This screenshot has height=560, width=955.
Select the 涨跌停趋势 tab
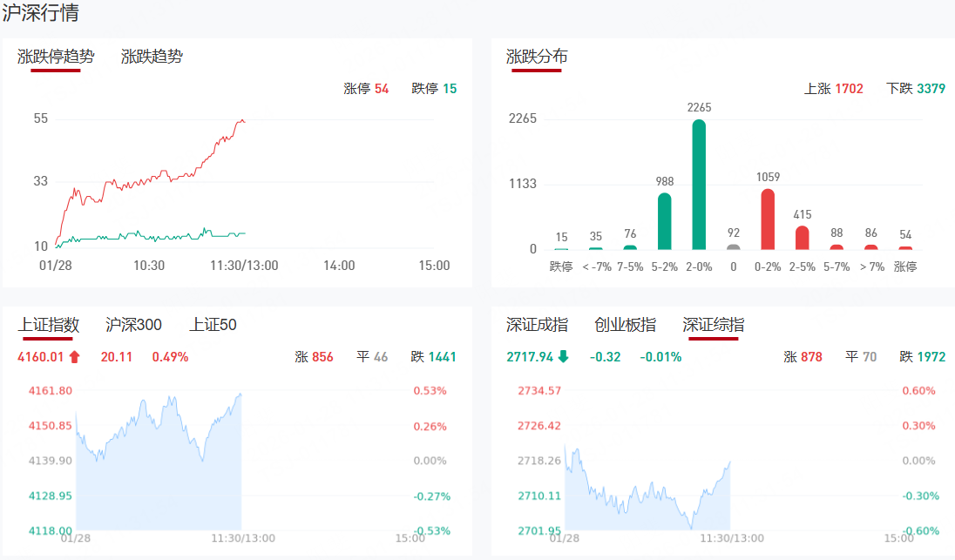coord(56,57)
